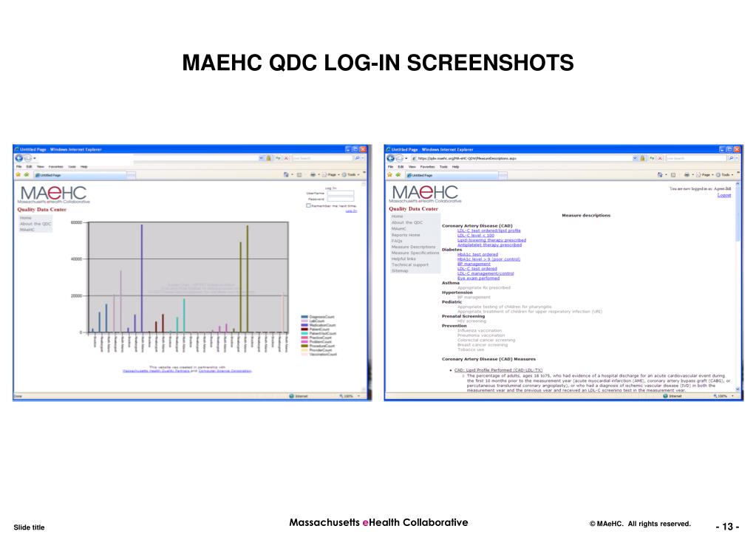This screenshot has height=540, width=756.
Task: Click Add to Favorites icon in right window
Action: [398, 174]
